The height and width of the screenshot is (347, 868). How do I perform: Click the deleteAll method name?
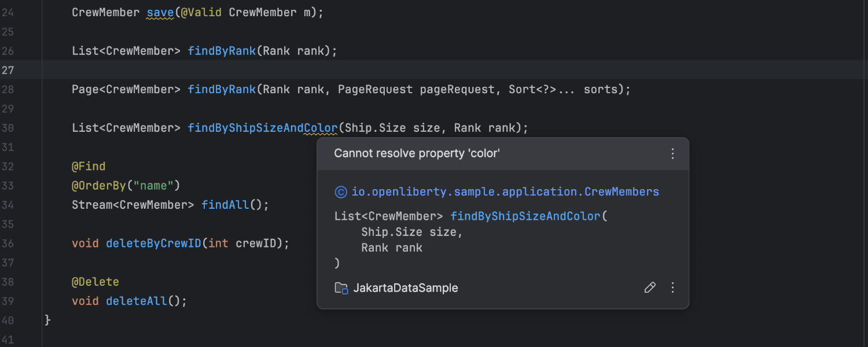click(x=136, y=301)
